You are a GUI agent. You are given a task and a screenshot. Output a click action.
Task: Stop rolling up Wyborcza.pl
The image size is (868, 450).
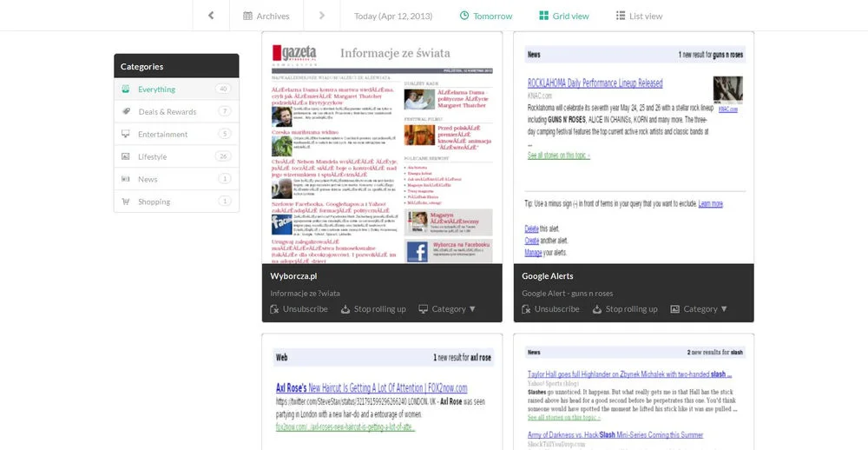pos(373,309)
